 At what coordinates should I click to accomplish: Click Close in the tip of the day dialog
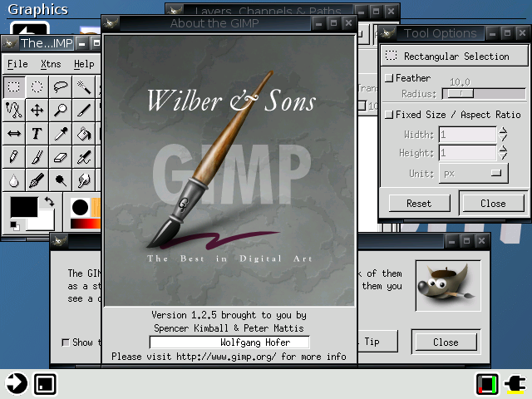(x=446, y=342)
